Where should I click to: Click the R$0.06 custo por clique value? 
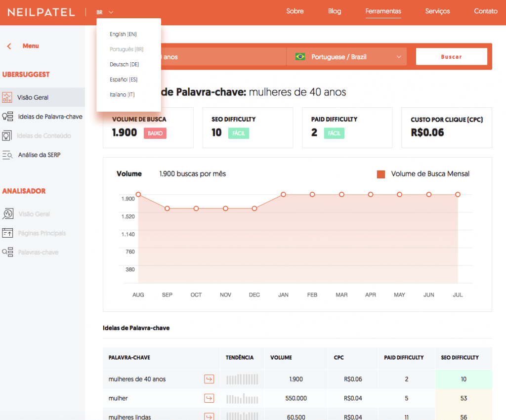click(x=427, y=132)
